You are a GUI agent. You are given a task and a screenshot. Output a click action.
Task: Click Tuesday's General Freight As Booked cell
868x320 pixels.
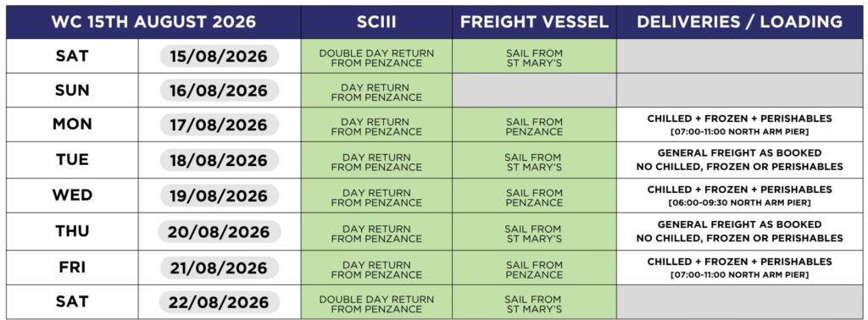click(x=739, y=160)
